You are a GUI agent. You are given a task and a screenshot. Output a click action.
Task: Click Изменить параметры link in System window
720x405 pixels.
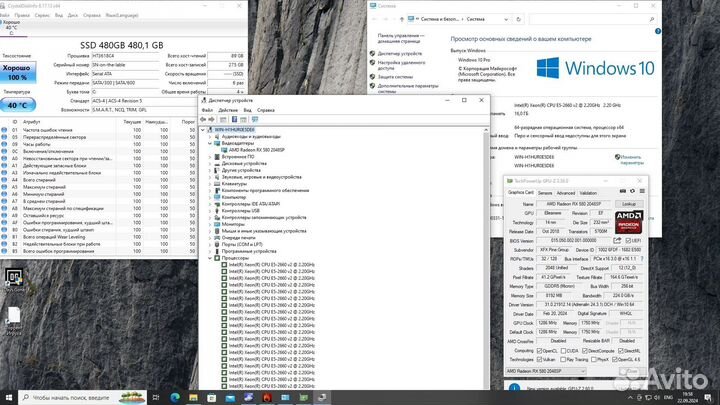[x=632, y=160]
